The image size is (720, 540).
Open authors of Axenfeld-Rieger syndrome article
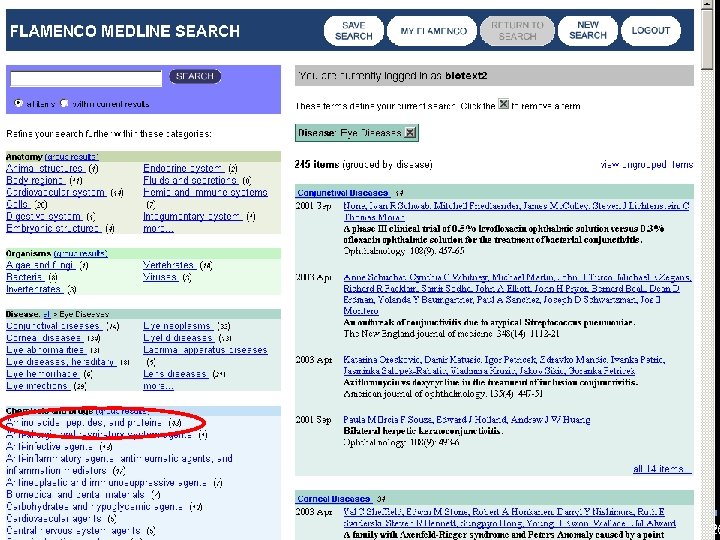(x=510, y=518)
